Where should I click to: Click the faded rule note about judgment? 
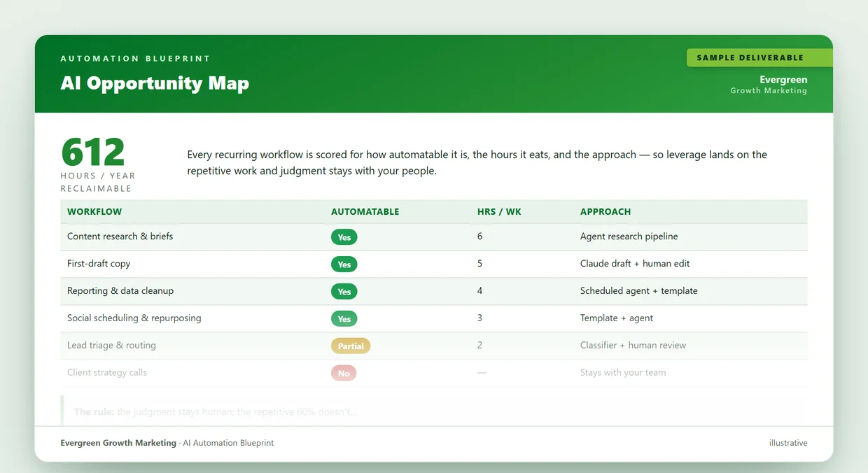pos(216,412)
